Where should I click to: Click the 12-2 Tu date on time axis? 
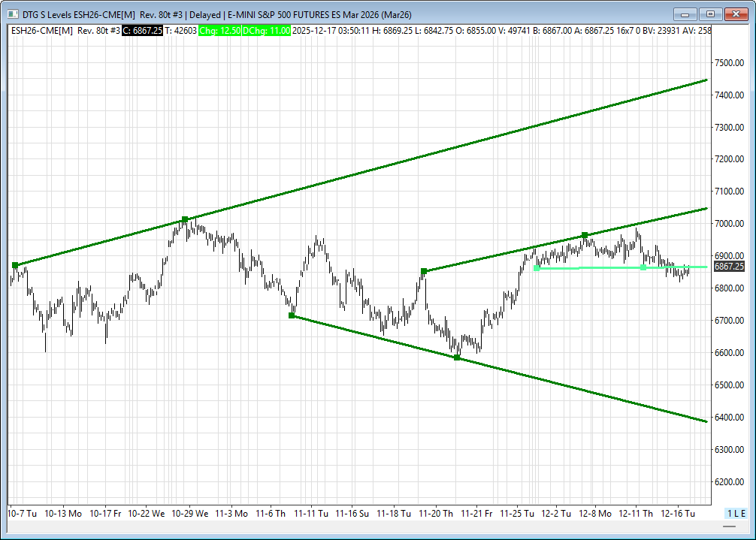point(557,514)
